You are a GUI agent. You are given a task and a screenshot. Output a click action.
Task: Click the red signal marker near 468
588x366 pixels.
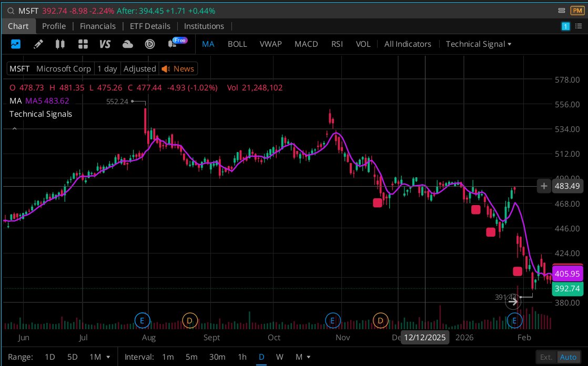point(378,203)
